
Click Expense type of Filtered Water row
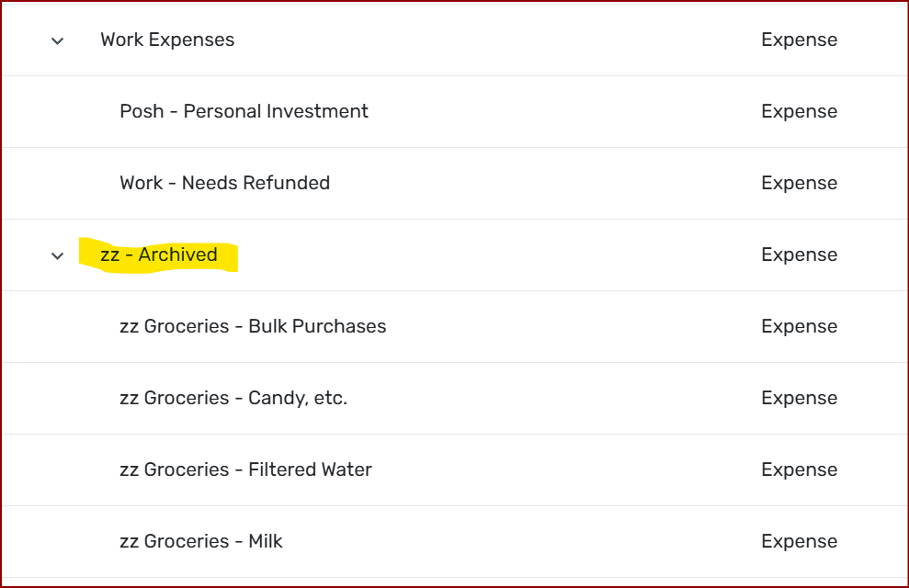(x=799, y=469)
